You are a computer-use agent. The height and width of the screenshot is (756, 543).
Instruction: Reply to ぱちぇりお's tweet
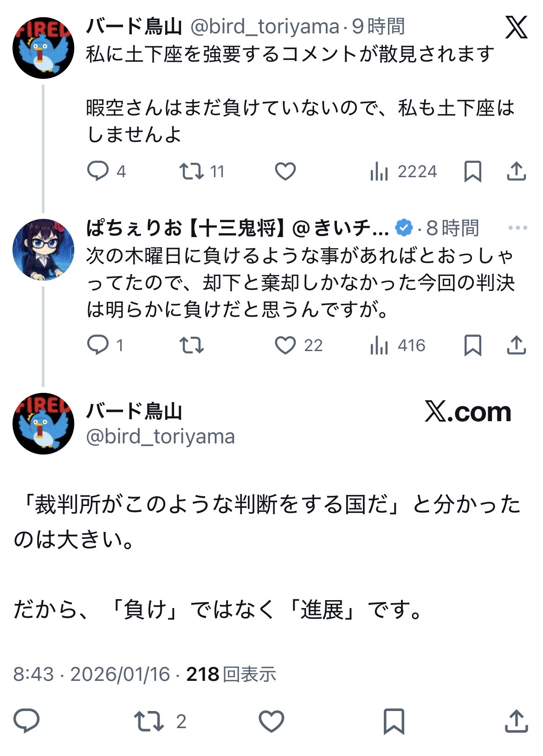coord(98,345)
